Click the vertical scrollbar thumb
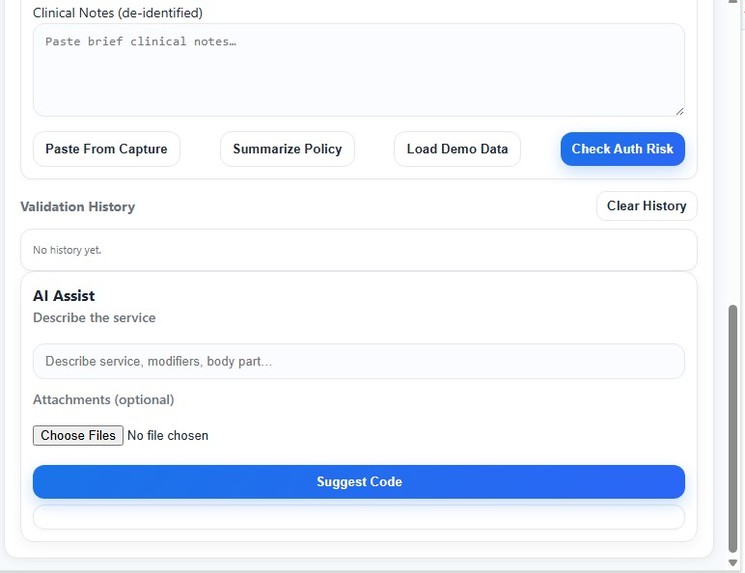 [733, 429]
